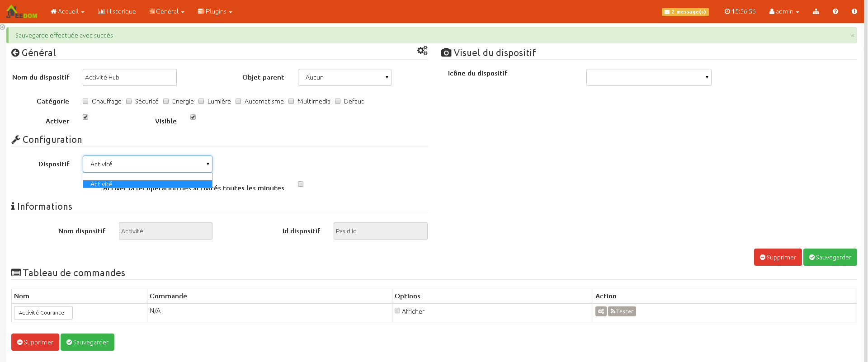Open advanced configuration gears icon

(422, 51)
